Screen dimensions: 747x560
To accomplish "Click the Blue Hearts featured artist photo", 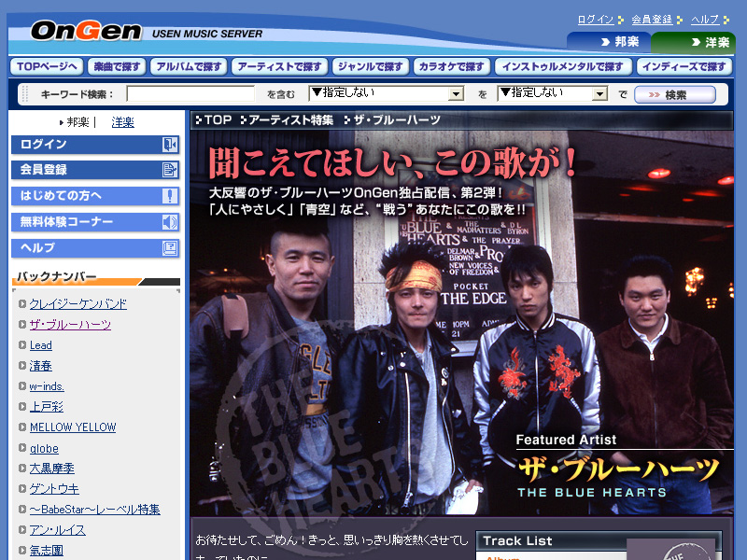I will [x=461, y=322].
